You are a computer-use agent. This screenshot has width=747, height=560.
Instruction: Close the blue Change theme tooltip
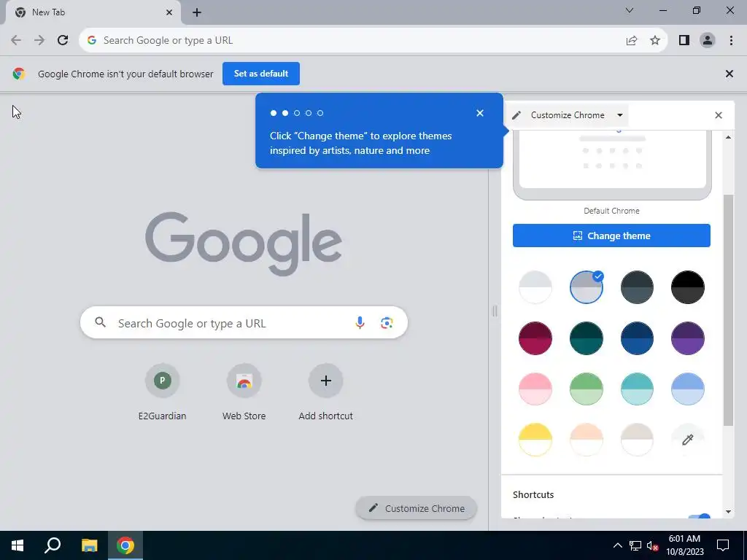coord(480,113)
